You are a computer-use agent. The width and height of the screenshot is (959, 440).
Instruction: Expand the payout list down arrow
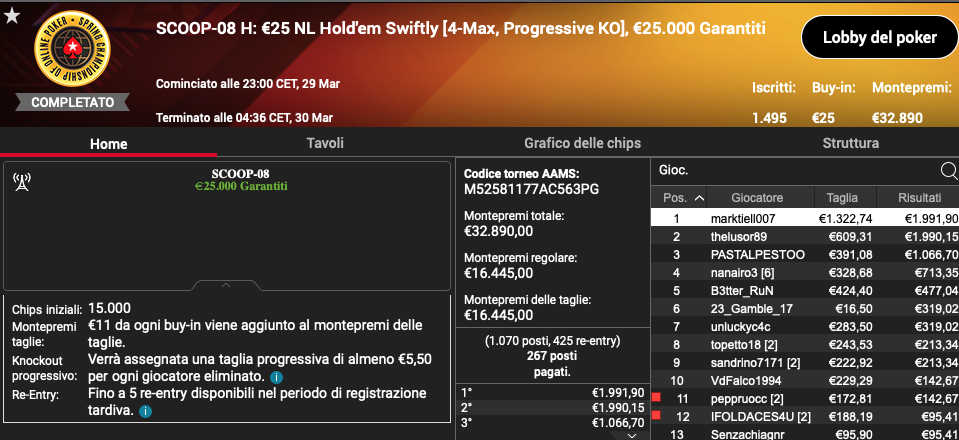(632, 435)
